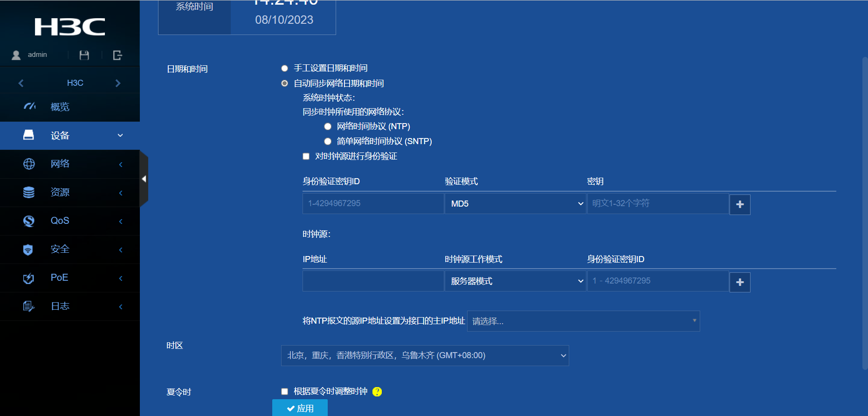This screenshot has height=416, width=868.
Task: Expand the 资源 menu chevron
Action: click(x=121, y=193)
